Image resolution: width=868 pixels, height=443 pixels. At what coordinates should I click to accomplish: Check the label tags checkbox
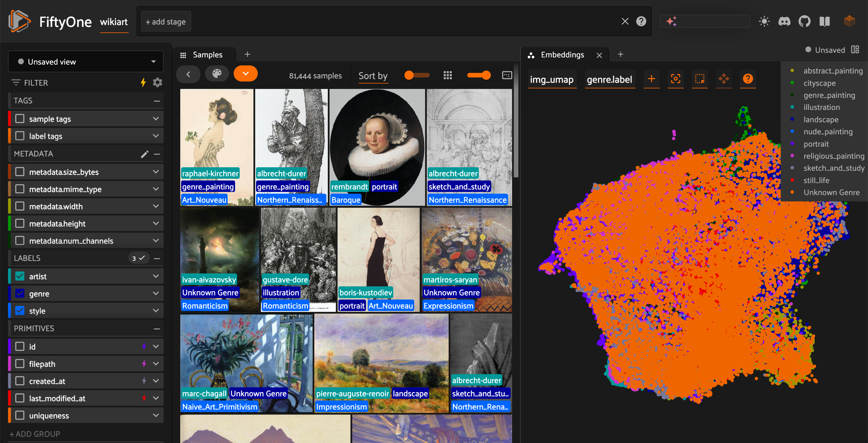(20, 136)
